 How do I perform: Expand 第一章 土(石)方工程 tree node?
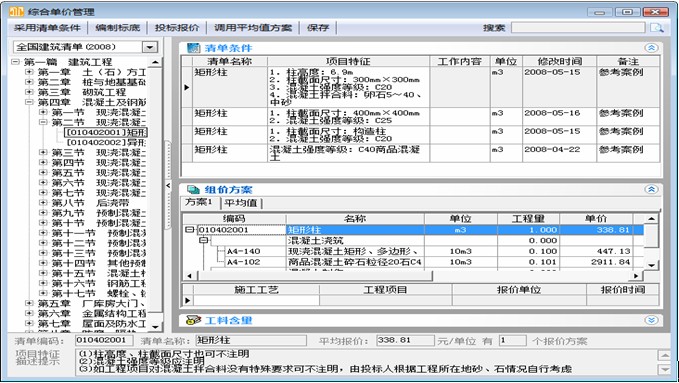point(29,72)
